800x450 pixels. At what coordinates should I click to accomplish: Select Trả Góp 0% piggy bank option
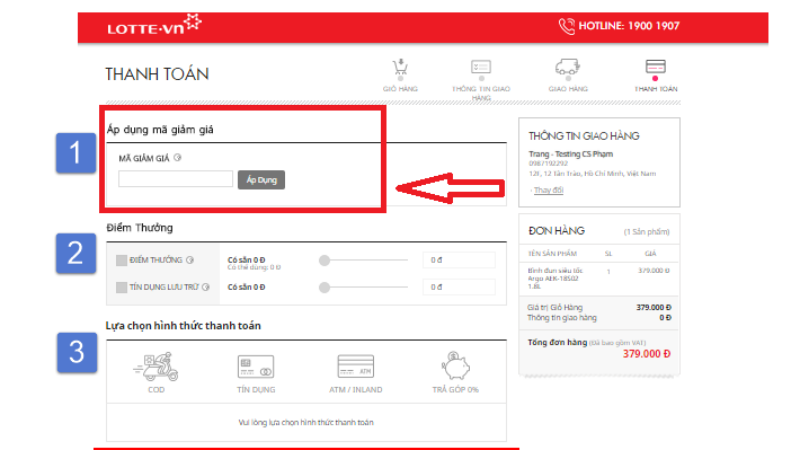tap(455, 367)
